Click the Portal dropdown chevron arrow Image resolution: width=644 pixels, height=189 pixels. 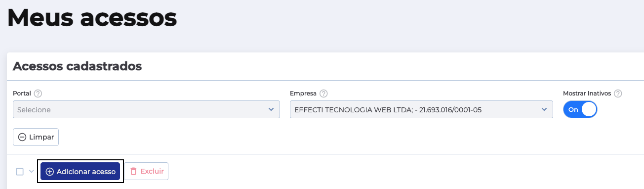tap(271, 109)
